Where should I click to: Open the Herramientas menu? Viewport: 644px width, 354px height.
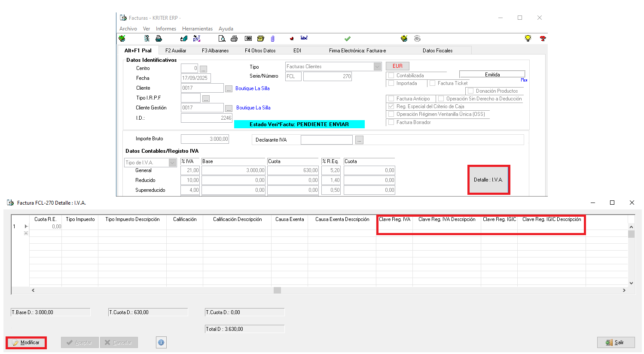(x=197, y=29)
